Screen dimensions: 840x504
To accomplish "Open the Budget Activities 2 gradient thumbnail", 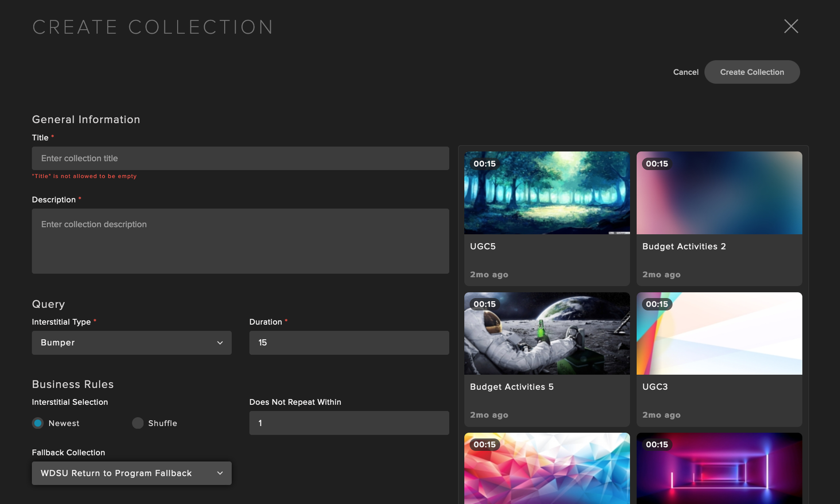I will (719, 193).
